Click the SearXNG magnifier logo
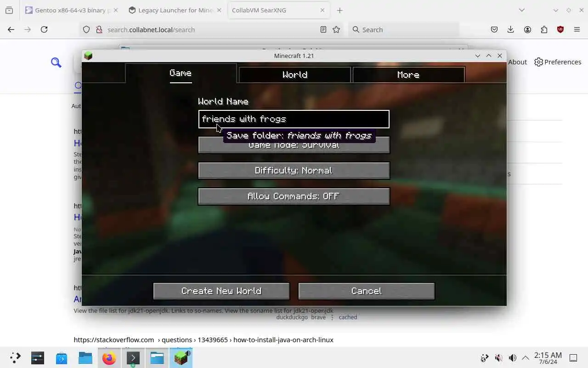This screenshot has width=588, height=368. click(x=56, y=62)
